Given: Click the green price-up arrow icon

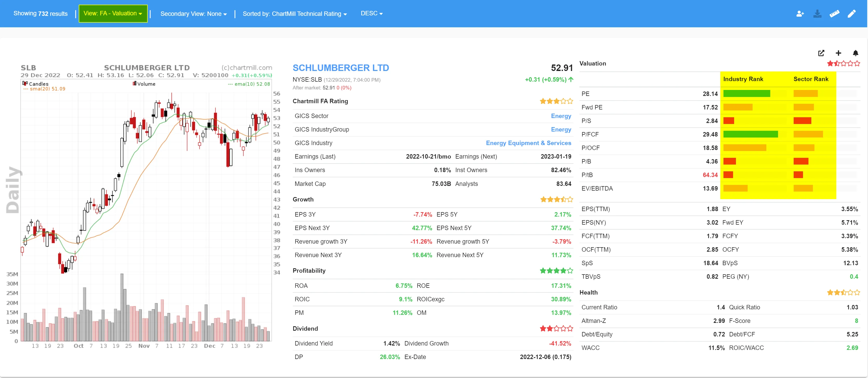Looking at the screenshot, I should click(x=570, y=80).
